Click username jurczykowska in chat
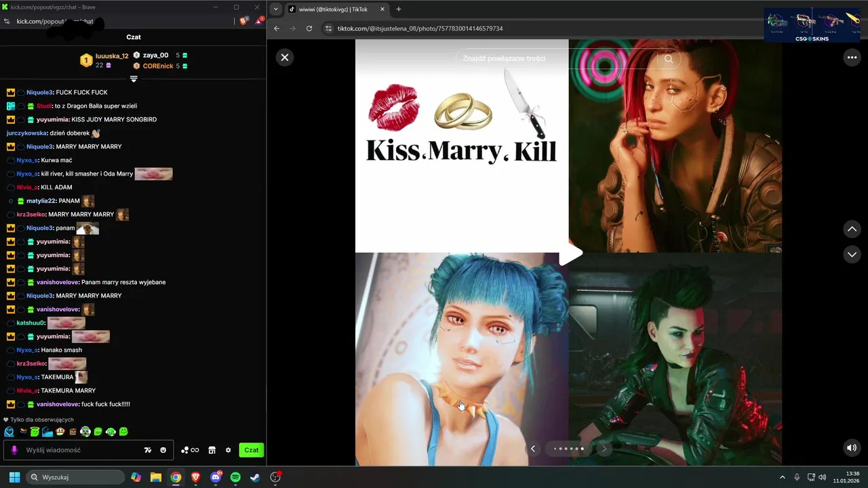868x488 pixels. point(26,133)
